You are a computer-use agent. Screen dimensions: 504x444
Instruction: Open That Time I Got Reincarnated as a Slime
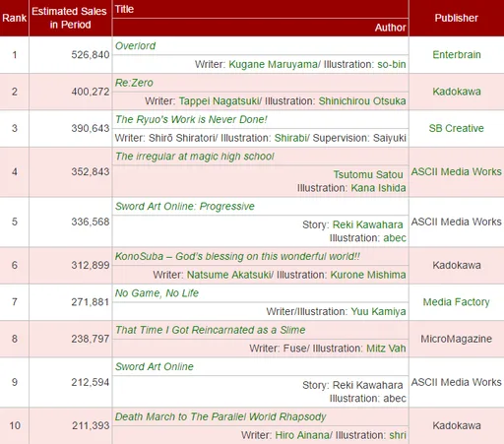[211, 330]
